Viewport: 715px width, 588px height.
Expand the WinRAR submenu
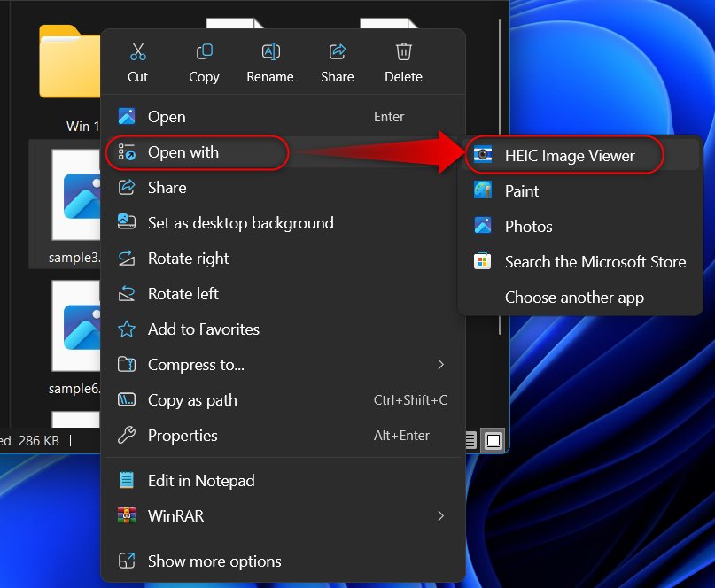(440, 515)
